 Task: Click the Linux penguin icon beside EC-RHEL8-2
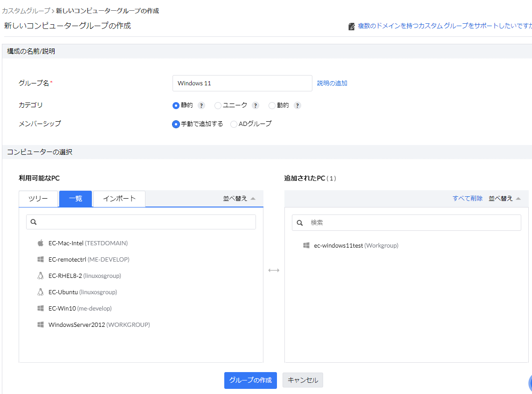point(41,276)
